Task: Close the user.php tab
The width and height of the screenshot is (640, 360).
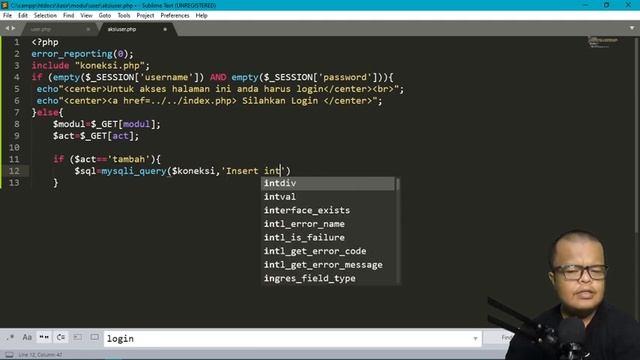Action: tap(88, 29)
